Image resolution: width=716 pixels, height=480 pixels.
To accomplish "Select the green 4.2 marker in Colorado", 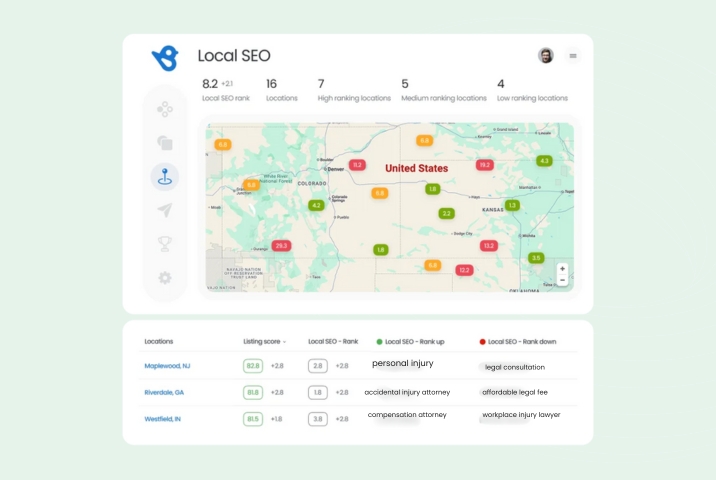I will [316, 205].
